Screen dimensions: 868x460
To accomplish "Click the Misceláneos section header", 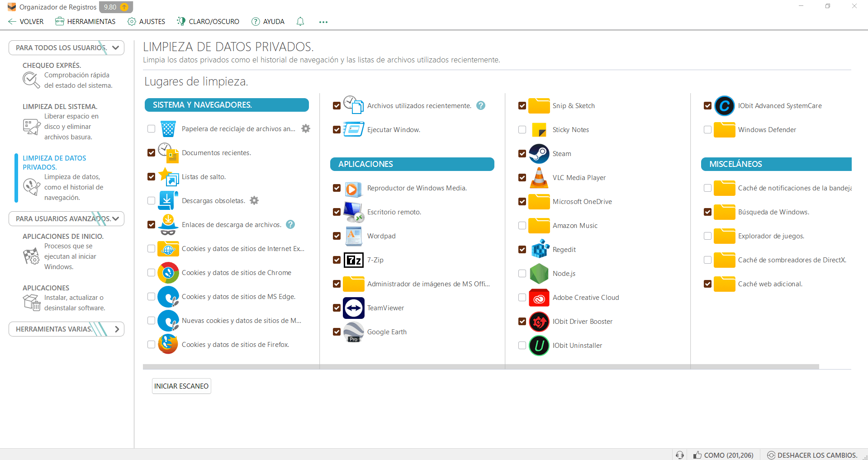I will point(776,164).
